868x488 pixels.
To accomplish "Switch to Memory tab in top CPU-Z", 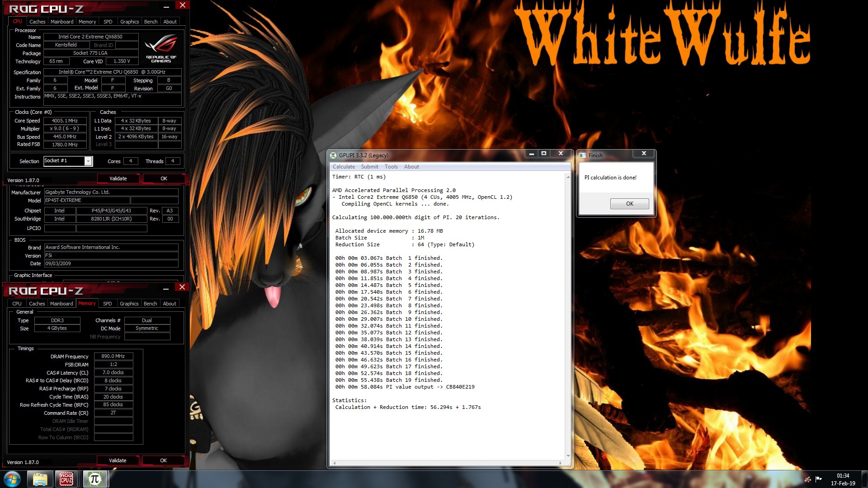I will pyautogui.click(x=87, y=22).
